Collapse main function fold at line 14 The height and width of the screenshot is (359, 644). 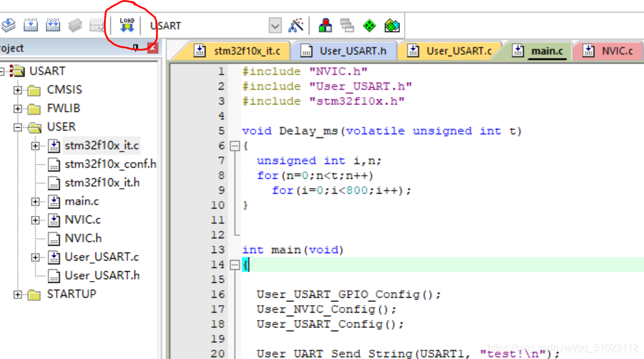234,265
